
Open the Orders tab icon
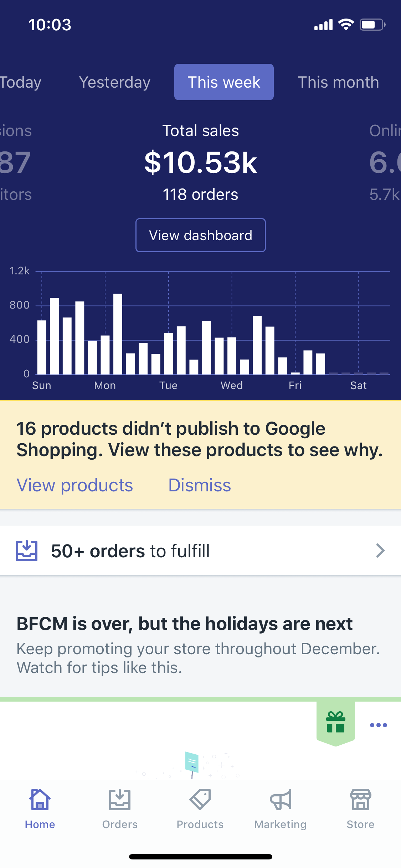(120, 800)
